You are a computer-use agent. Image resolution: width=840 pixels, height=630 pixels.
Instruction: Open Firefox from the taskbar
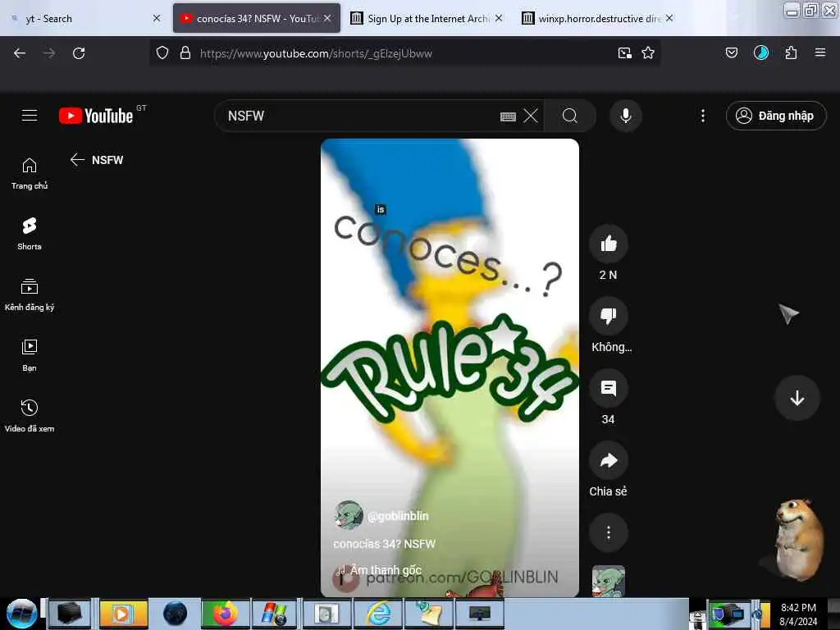point(225,614)
